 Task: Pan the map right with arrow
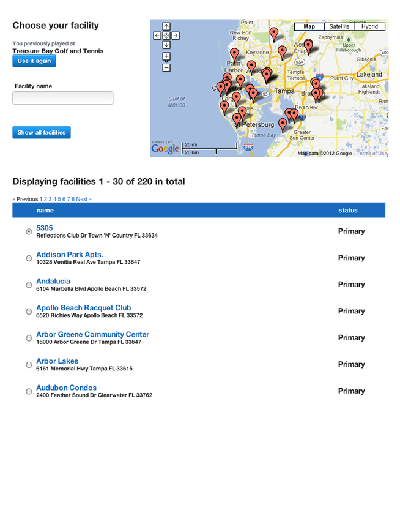[174, 36]
